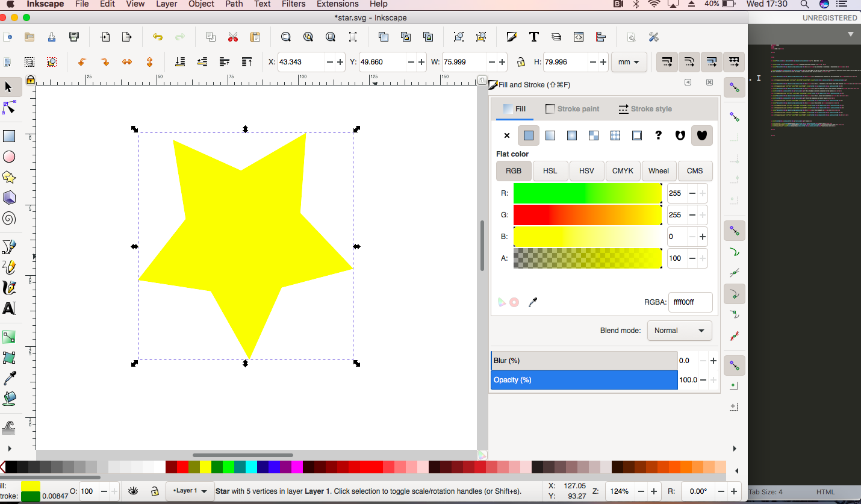Switch to the Stroke paint tab
The height and width of the screenshot is (504, 861).
573,109
